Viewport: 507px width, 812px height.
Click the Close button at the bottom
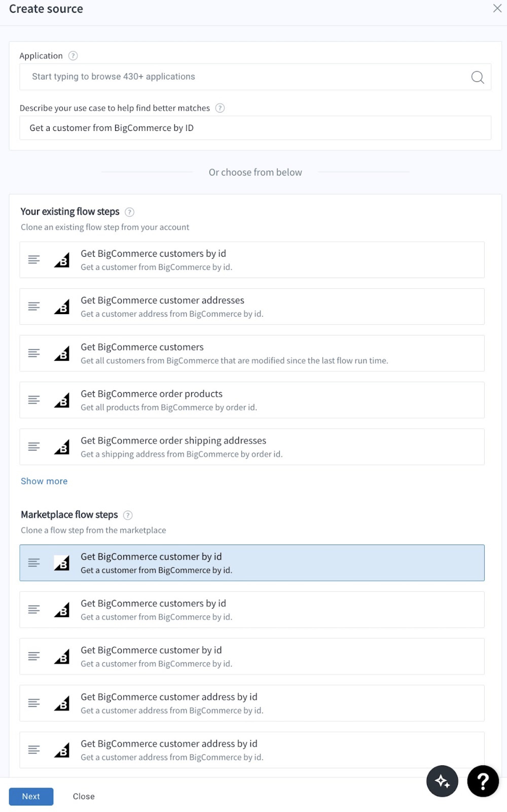pos(83,796)
